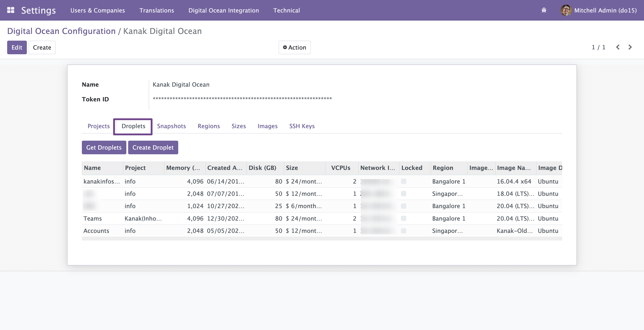This screenshot has height=330, width=644.
Task: Sort by Size column header
Action: [305, 168]
